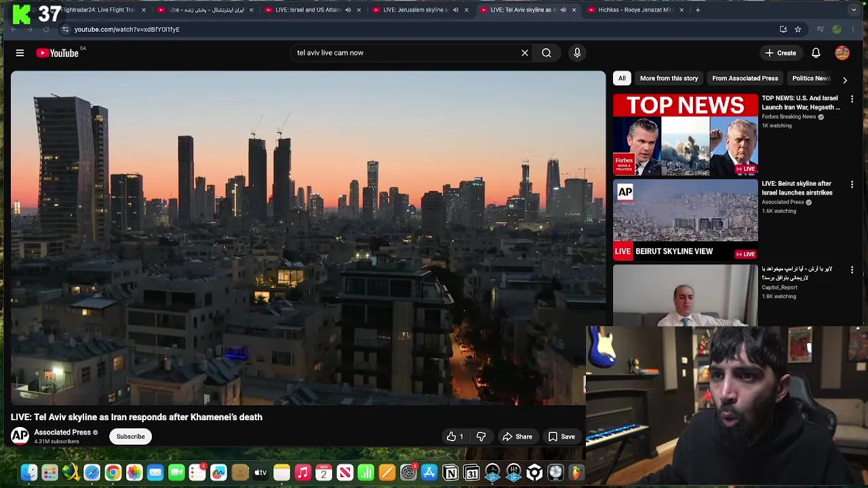The image size is (868, 488).
Task: Mute the Tel Aviv skyline tab audio
Action: click(x=563, y=10)
